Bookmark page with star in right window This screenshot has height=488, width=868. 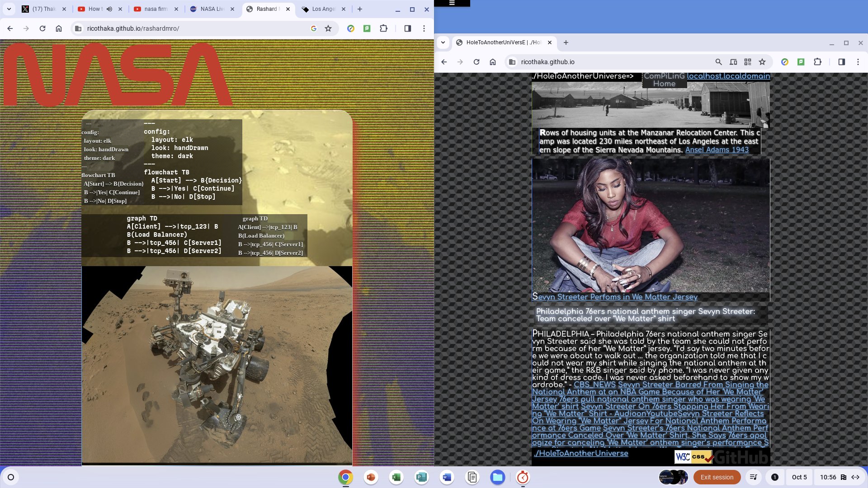762,62
